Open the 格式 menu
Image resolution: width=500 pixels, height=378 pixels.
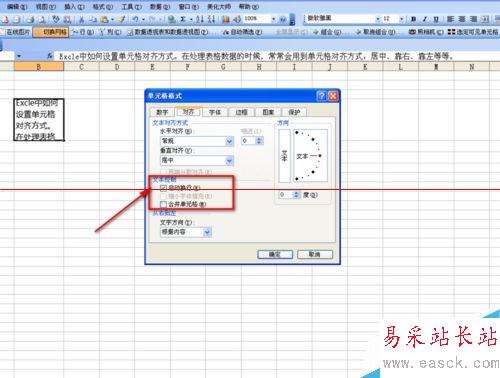(x=103, y=7)
